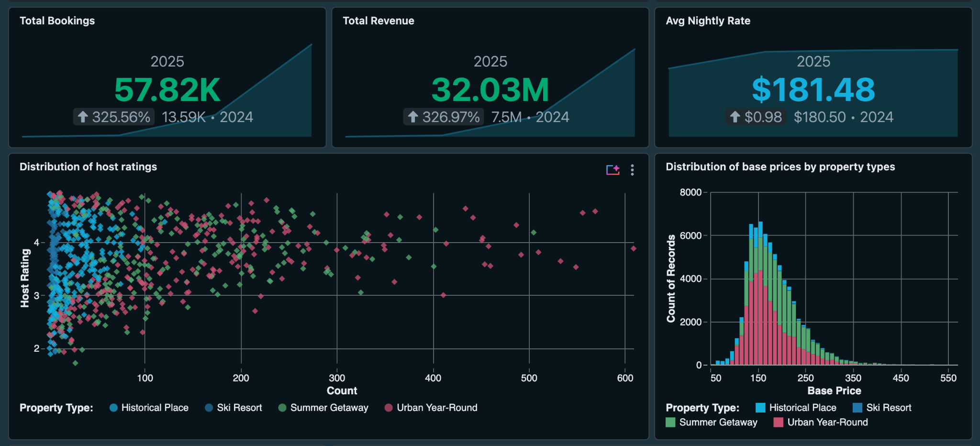Click the Host Rating axis label
The height and width of the screenshot is (446, 980).
25,278
